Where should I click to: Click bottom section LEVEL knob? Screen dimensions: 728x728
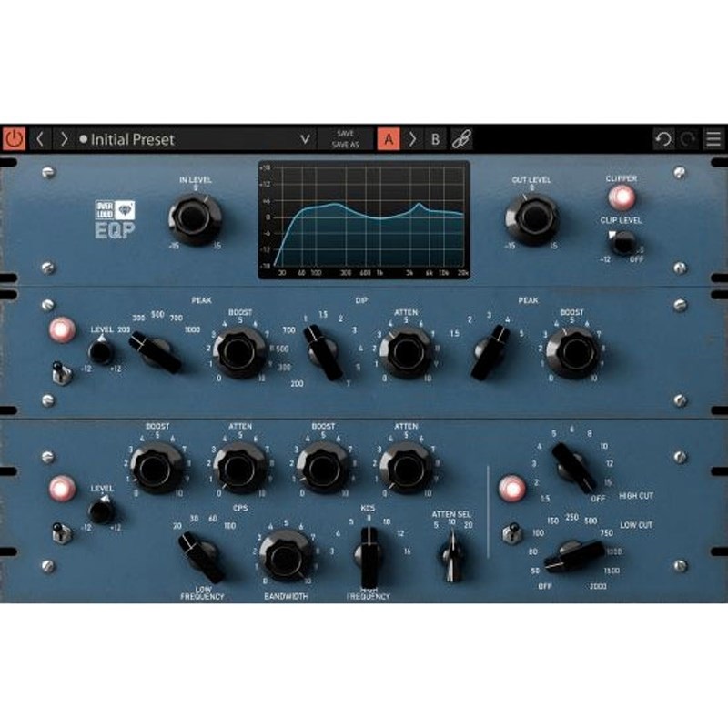pyautogui.click(x=101, y=511)
